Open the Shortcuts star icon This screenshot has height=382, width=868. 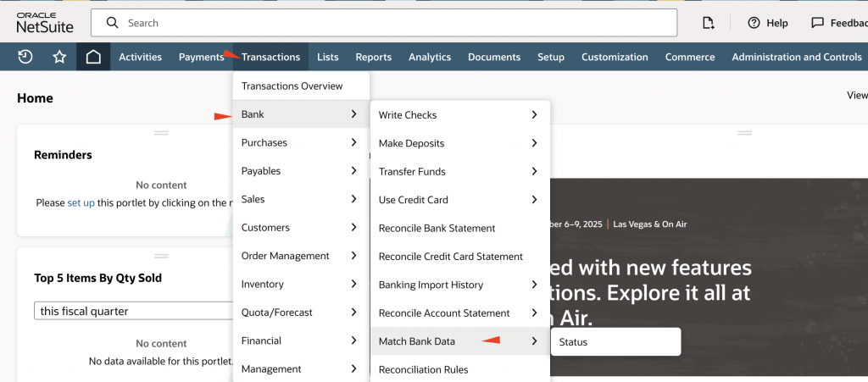[59, 57]
